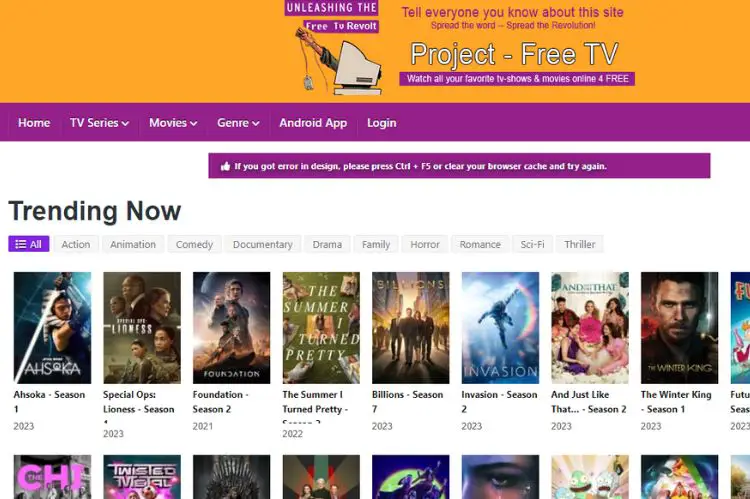Go to the Home page
The width and height of the screenshot is (750, 499).
point(34,123)
